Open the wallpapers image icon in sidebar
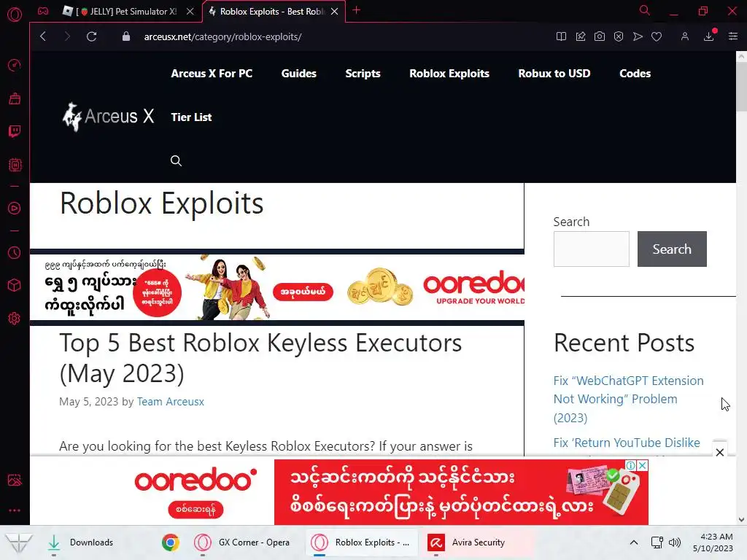Screen dimensions: 747x560 coord(15,480)
